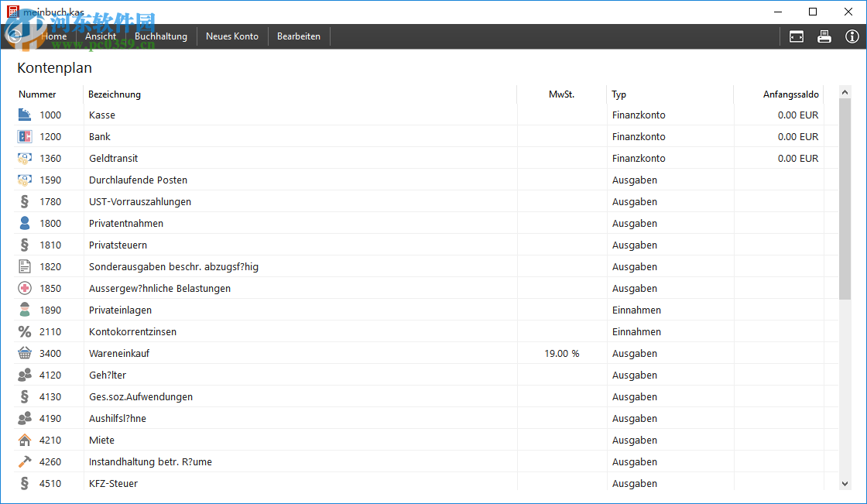Click the vertical scrollbar thumb
867x504 pixels.
(x=845, y=199)
